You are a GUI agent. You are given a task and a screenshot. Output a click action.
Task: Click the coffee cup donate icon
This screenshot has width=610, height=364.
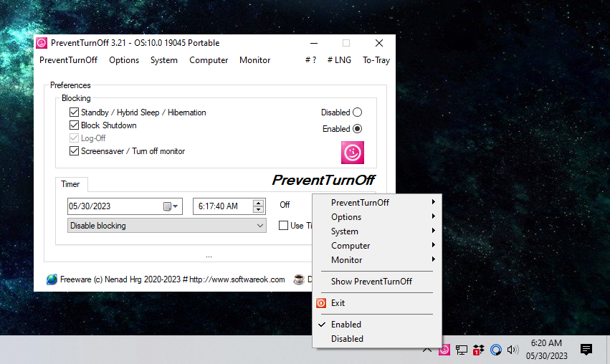point(299,279)
